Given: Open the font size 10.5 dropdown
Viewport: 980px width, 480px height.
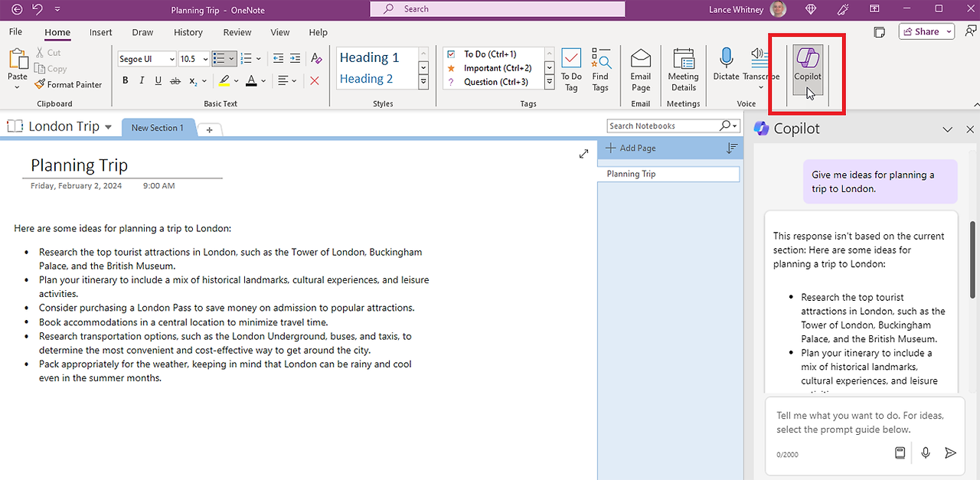Looking at the screenshot, I should (205, 59).
